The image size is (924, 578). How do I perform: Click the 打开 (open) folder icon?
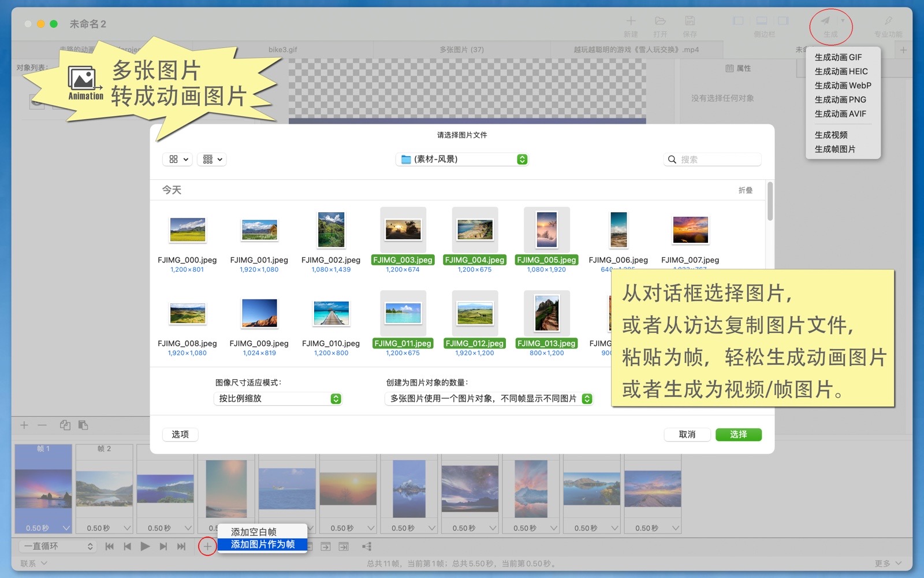point(660,21)
